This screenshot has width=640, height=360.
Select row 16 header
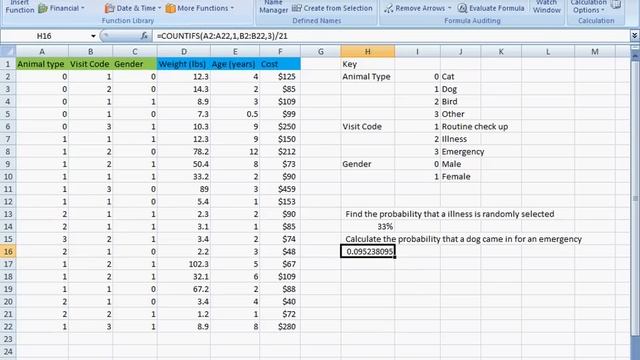click(x=8, y=251)
